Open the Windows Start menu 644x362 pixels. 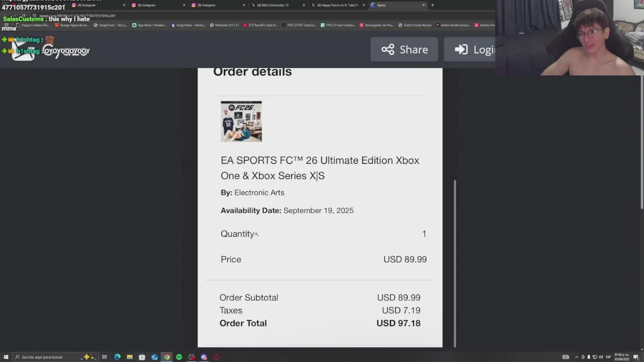[6, 357]
